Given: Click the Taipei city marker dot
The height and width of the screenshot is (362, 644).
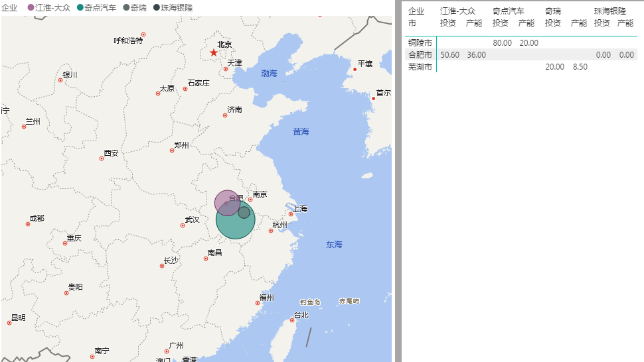Looking at the screenshot, I should tap(292, 320).
